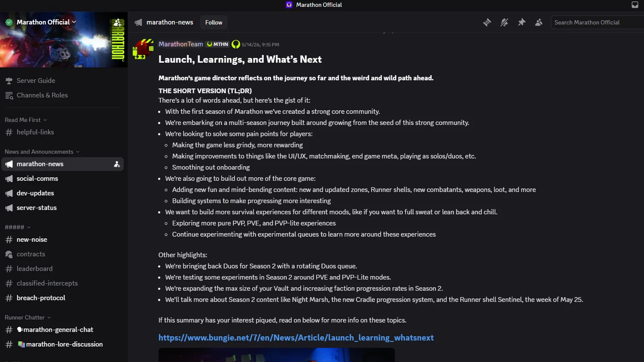Click the Discord logo in title bar

click(x=289, y=5)
